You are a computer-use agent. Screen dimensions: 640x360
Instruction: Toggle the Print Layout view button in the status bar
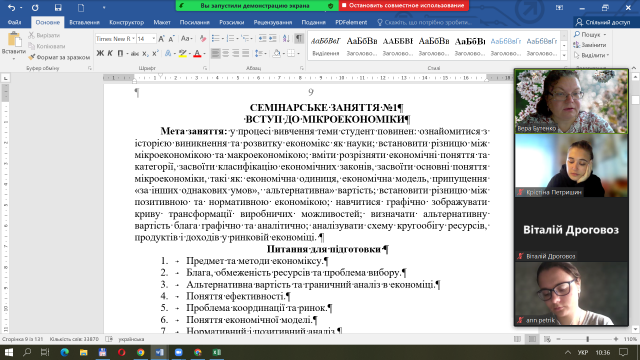click(x=532, y=339)
